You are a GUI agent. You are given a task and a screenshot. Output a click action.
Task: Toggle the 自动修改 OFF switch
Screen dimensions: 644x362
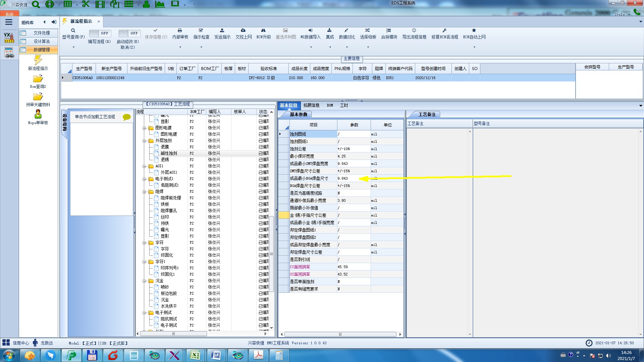pos(129,33)
